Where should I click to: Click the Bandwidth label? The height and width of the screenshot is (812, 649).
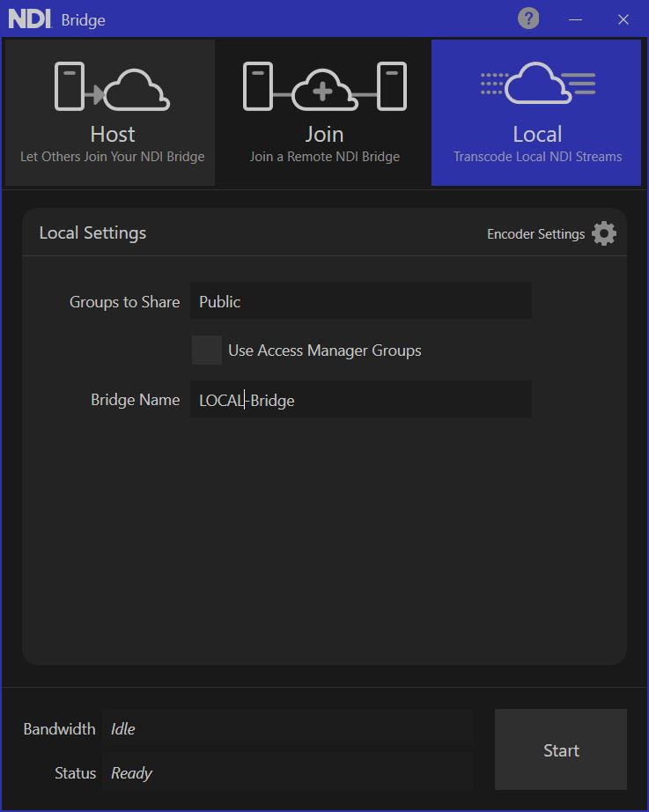pos(60,729)
